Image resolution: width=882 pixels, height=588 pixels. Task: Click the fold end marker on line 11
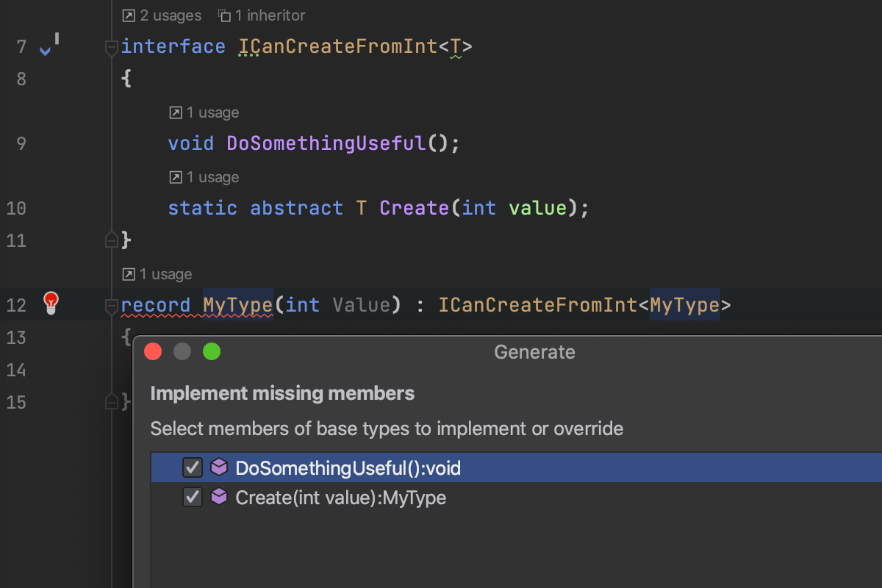pyautogui.click(x=112, y=240)
